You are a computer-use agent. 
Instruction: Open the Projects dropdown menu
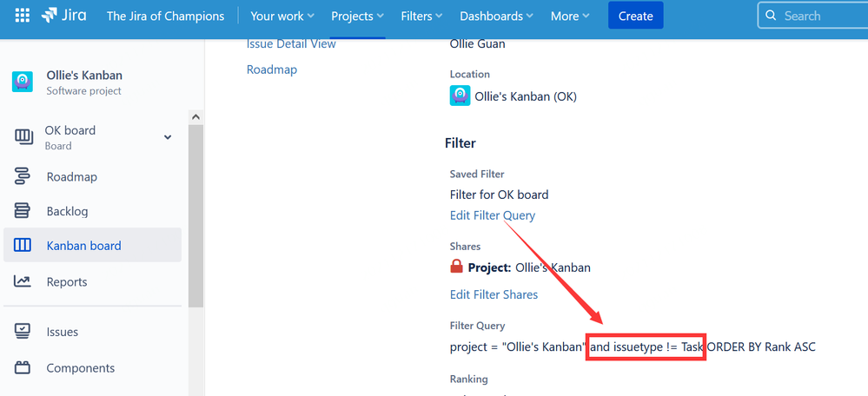[x=358, y=16]
